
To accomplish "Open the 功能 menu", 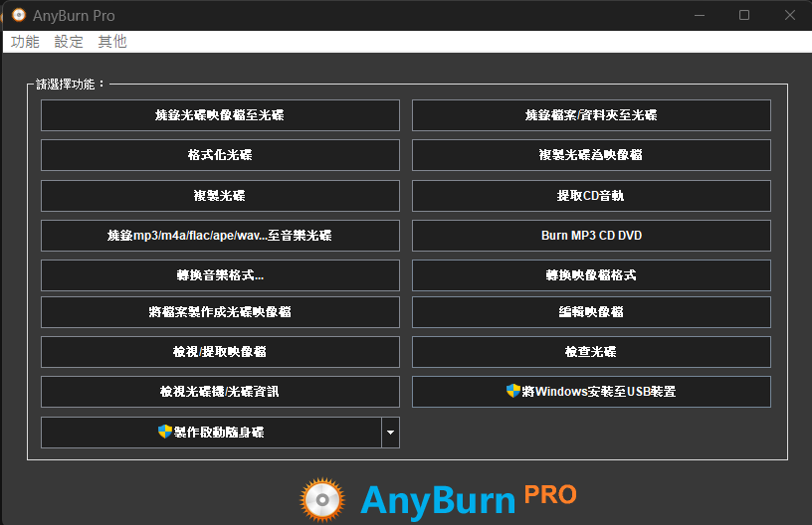I will (x=25, y=42).
